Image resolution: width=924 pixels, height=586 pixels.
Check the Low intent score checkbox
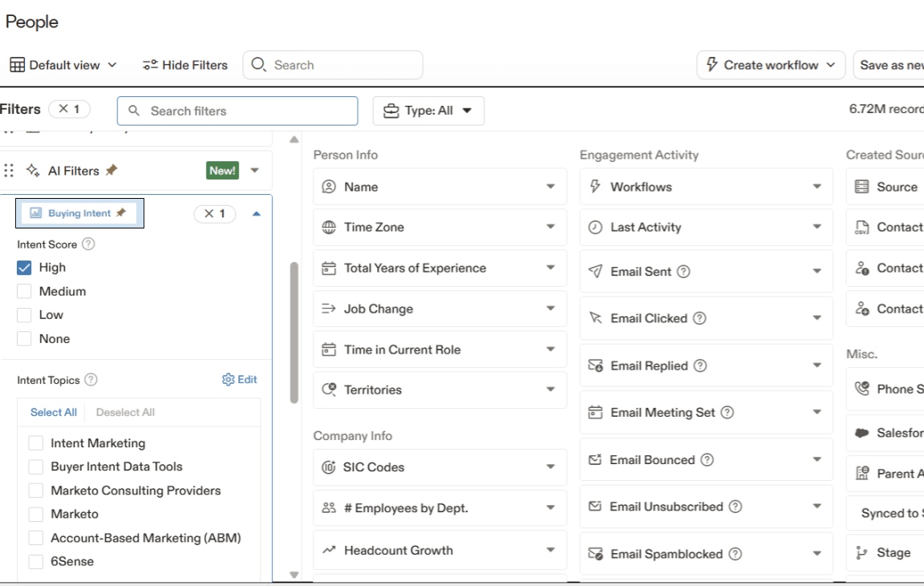coord(24,315)
